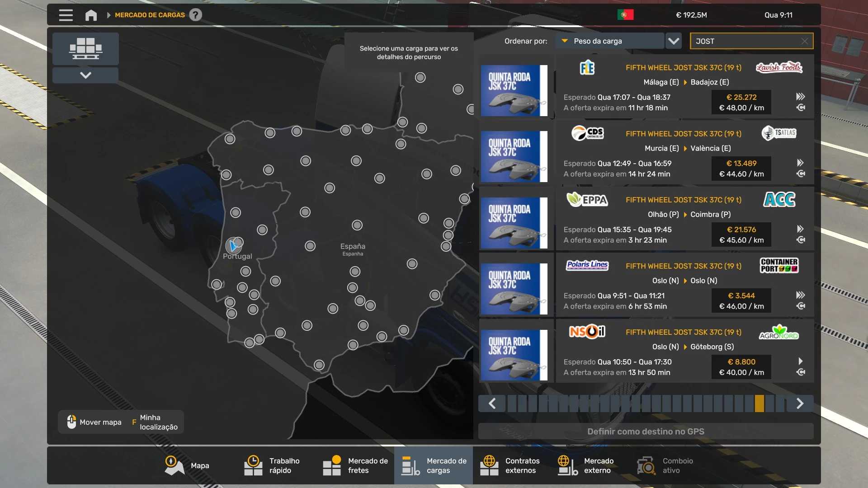Switch to Mercado de fretes tab
This screenshot has width=868, height=488.
(x=355, y=465)
